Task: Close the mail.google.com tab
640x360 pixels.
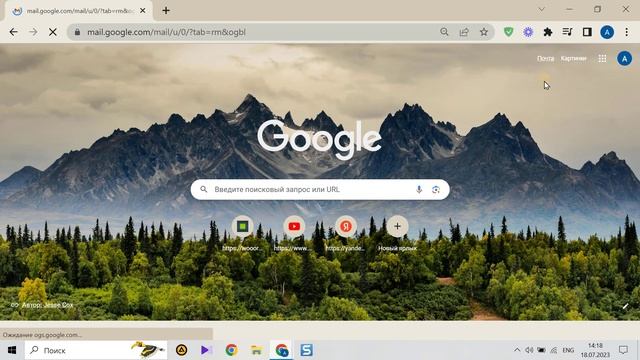Action: click(142, 11)
